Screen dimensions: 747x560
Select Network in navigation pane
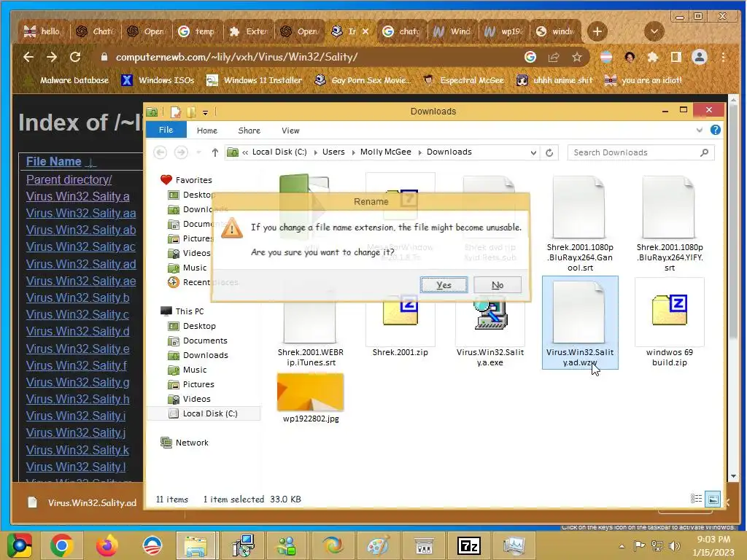[185, 443]
